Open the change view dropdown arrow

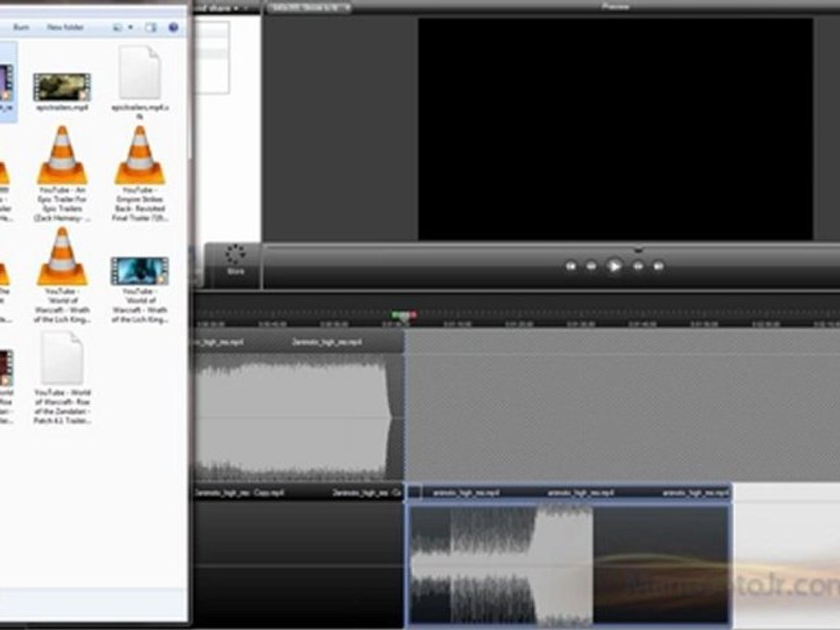tap(130, 27)
